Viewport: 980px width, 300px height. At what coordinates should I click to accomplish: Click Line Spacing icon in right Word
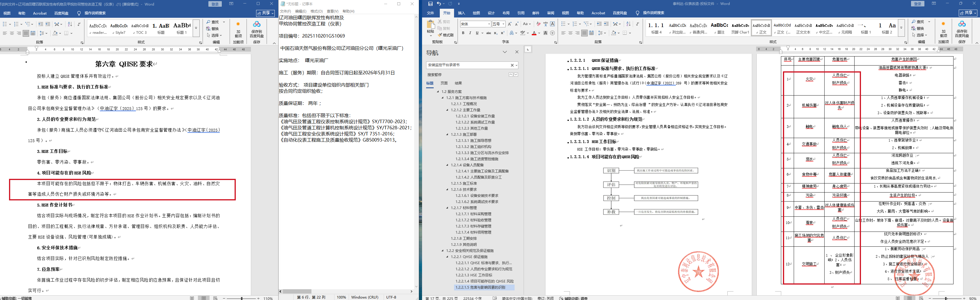(x=600, y=33)
